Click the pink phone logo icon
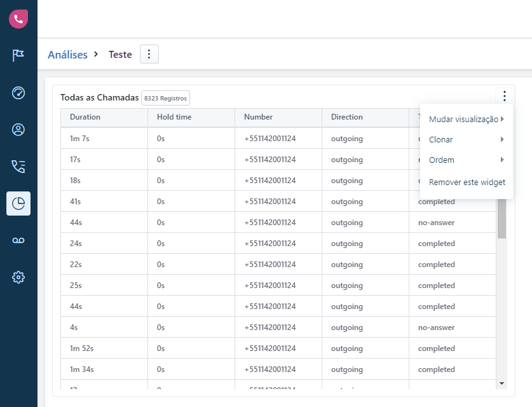The height and width of the screenshot is (407, 532). 18,18
